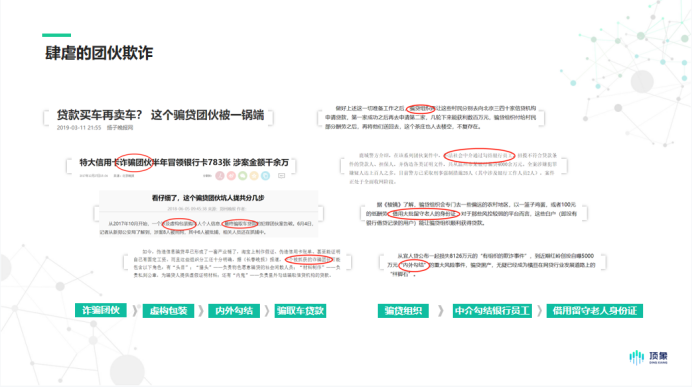Select the 骗取车贷款 green label
693x387 pixels.
[300, 311]
